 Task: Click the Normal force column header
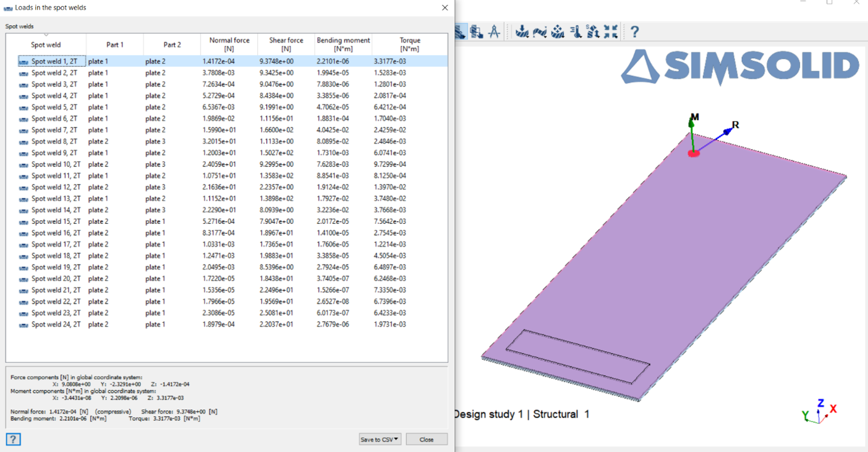point(229,45)
